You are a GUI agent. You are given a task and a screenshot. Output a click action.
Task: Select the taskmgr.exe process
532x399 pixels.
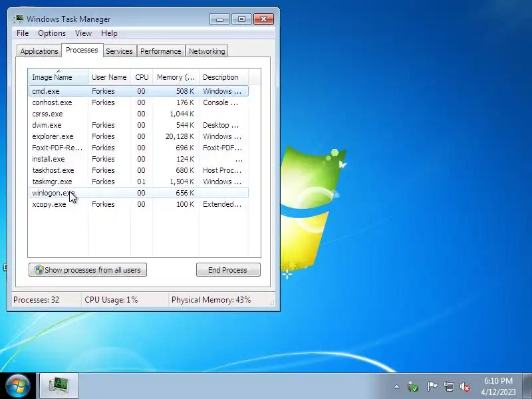[x=138, y=182]
